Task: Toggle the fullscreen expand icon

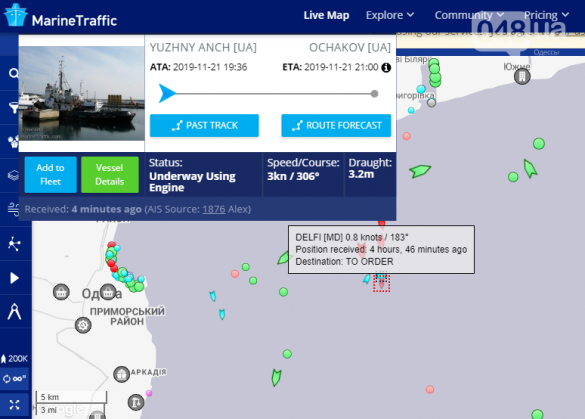Action: tap(14, 405)
